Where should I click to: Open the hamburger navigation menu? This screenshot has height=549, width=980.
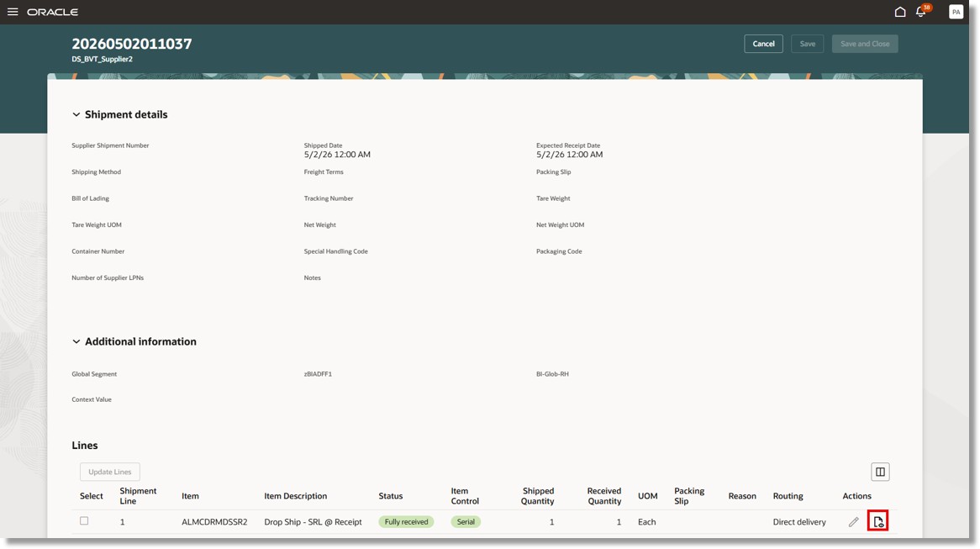(13, 12)
